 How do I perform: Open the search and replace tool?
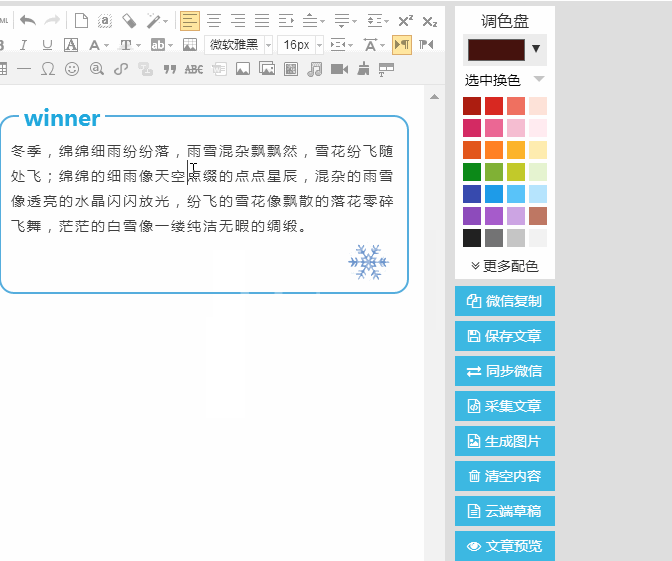coord(96,69)
